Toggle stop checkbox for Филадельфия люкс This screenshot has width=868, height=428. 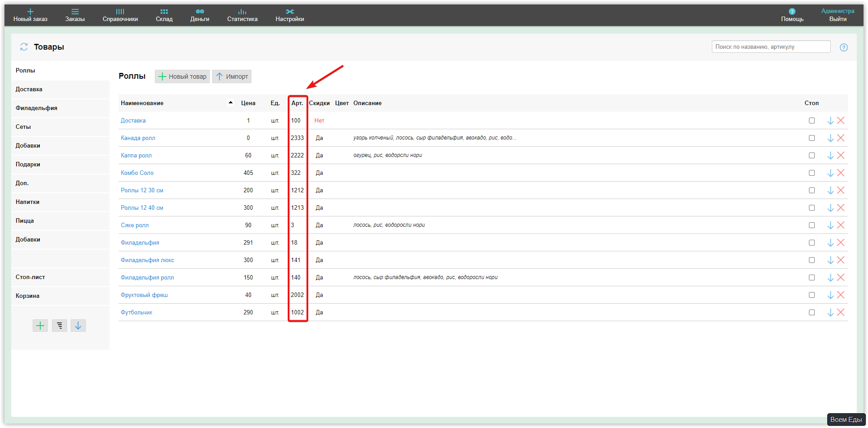pyautogui.click(x=812, y=260)
